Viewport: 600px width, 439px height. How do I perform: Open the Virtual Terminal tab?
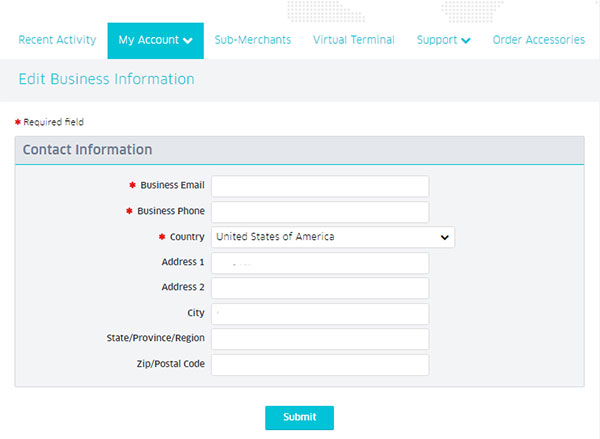[354, 40]
